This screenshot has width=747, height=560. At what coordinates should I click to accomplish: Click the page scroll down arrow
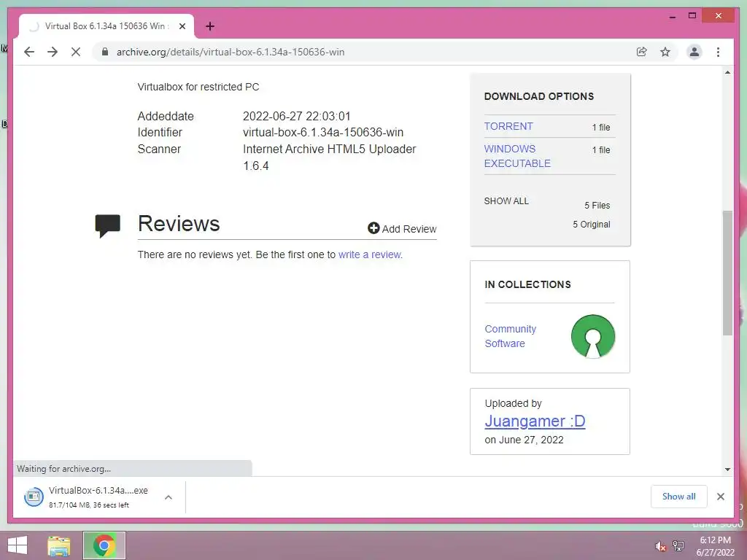[727, 470]
